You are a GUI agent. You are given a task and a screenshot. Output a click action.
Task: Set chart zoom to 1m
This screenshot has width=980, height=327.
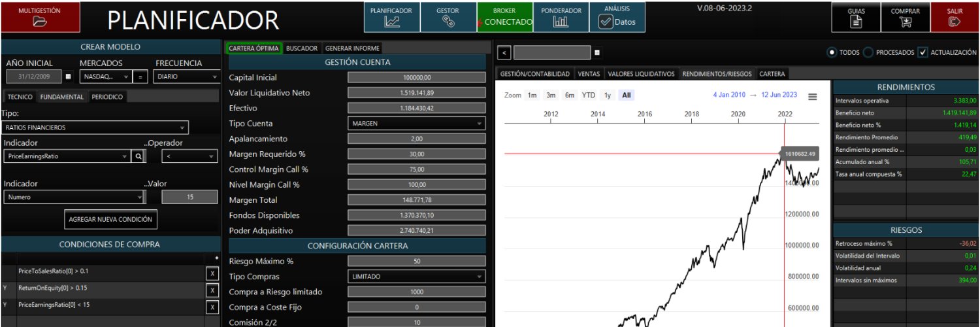click(532, 95)
